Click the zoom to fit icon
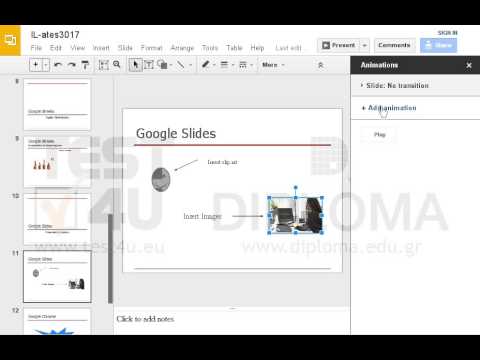Image resolution: width=480 pixels, height=360 pixels. click(104, 65)
